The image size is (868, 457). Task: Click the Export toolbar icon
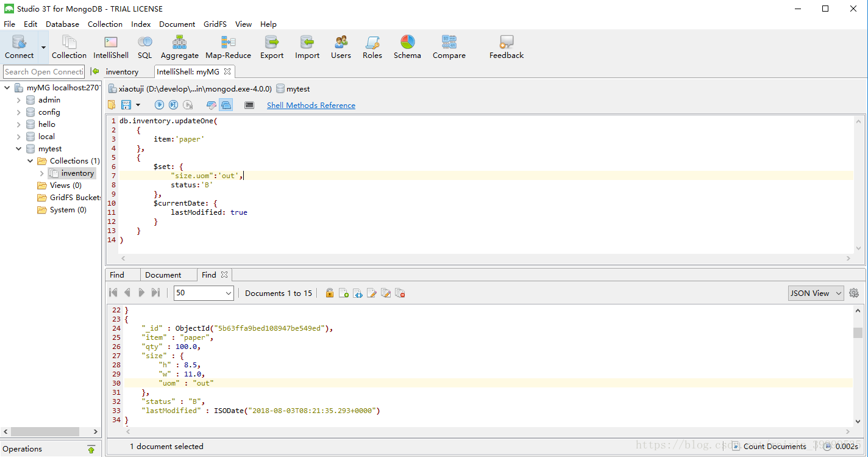tap(272, 47)
